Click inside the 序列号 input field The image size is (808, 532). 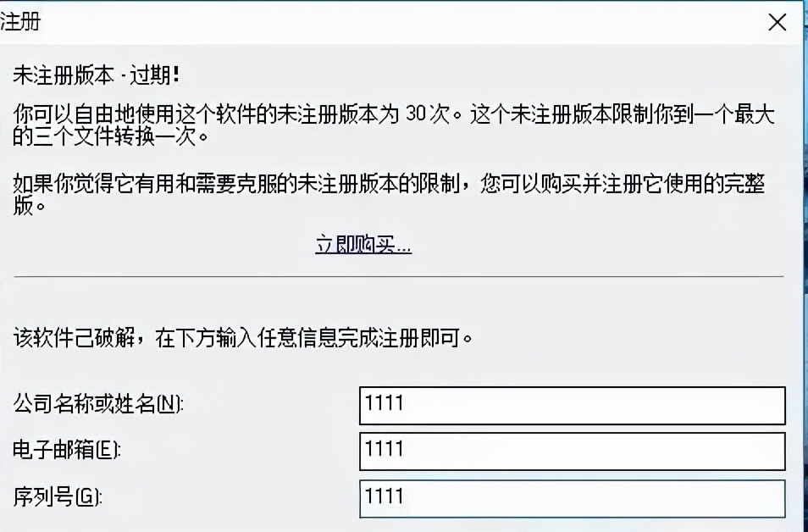click(x=572, y=499)
